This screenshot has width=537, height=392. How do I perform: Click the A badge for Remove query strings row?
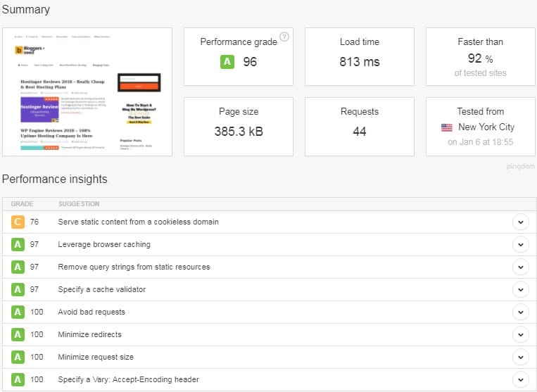click(x=18, y=267)
